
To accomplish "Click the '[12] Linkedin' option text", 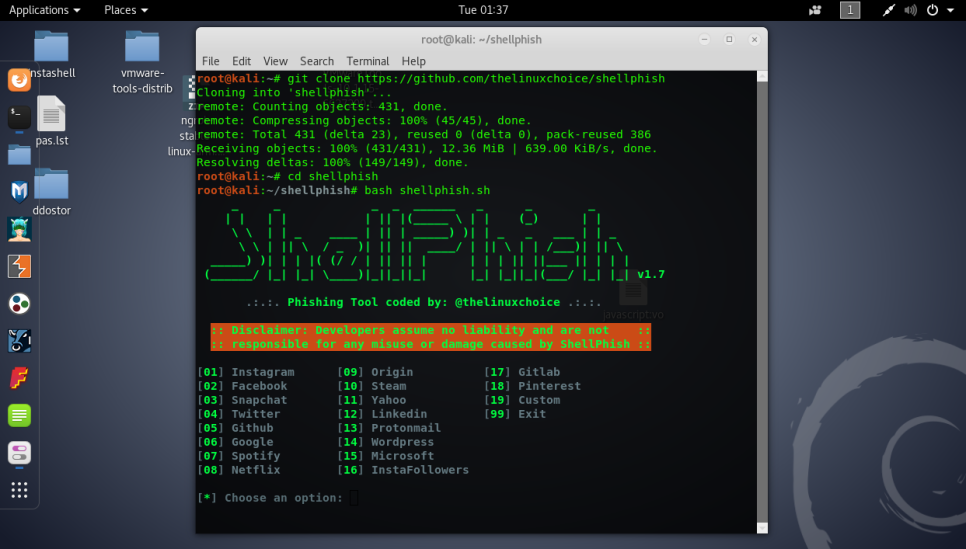I will pos(382,414).
